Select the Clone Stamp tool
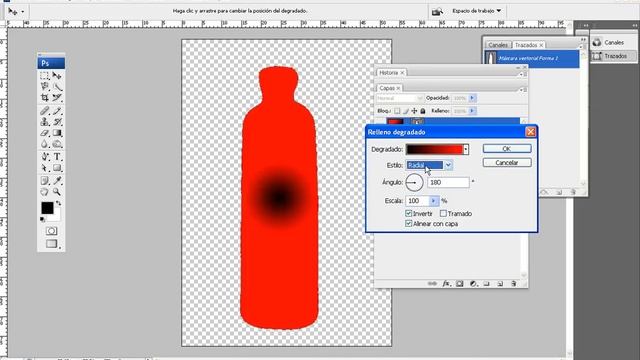640x360 pixels. tap(44, 122)
